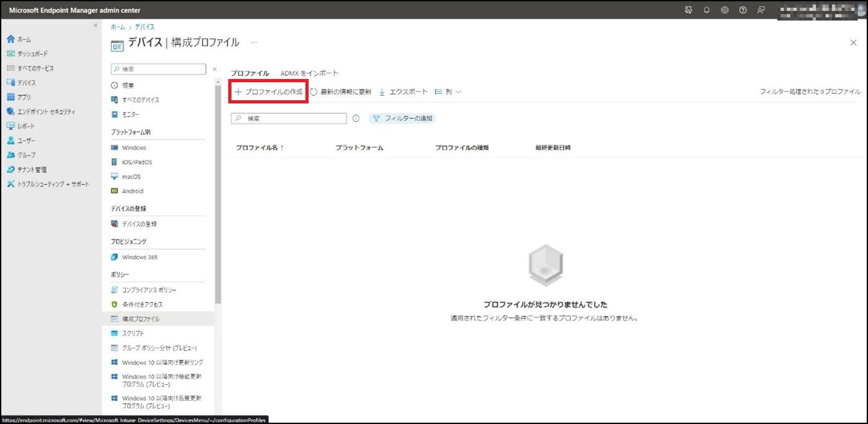Close the 構成プロファイル blade
The height and width of the screenshot is (424, 868).
coord(853,42)
